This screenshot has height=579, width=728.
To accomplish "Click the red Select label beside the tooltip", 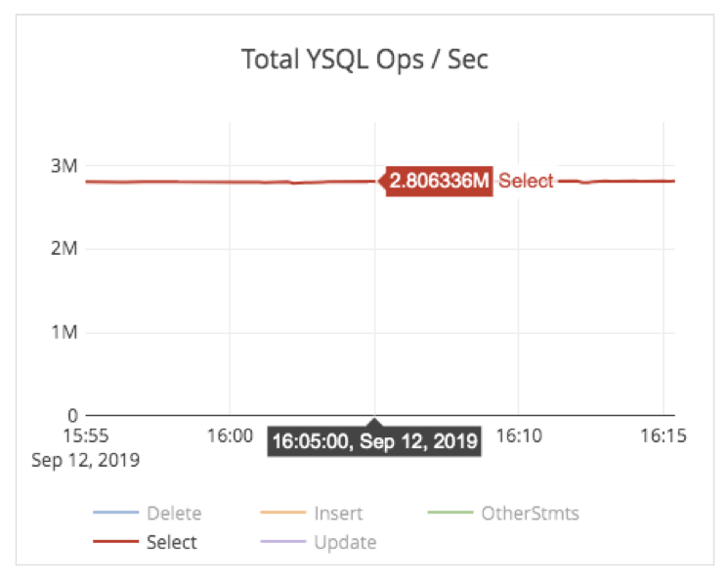I will pos(526,181).
